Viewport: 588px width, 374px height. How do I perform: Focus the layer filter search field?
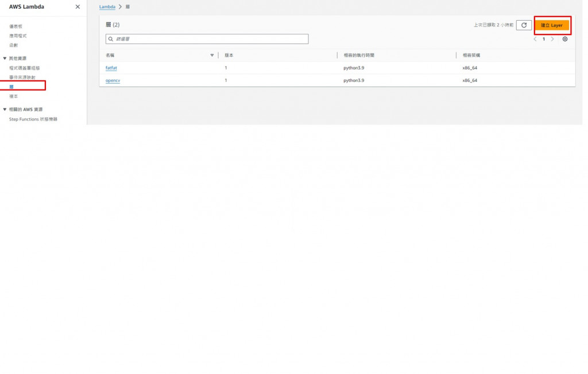point(207,39)
